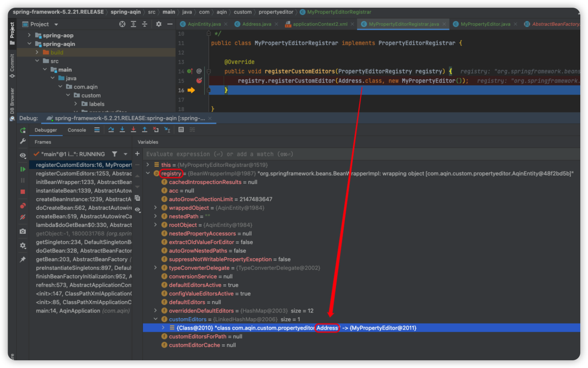This screenshot has height=368, width=588.
Task: Click the threads layout lines icon next to Console
Action: [97, 130]
